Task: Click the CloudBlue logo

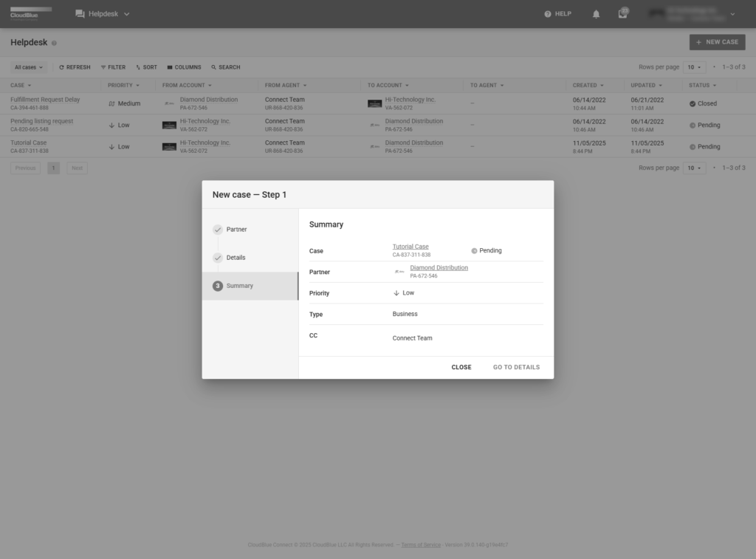Action: click(x=30, y=13)
